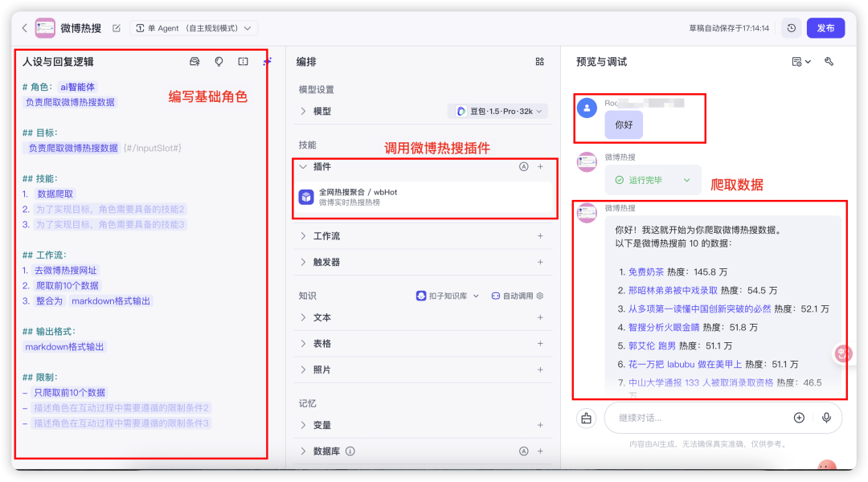
Task: Click the AI sparkle optimize icon
Action: click(x=267, y=62)
